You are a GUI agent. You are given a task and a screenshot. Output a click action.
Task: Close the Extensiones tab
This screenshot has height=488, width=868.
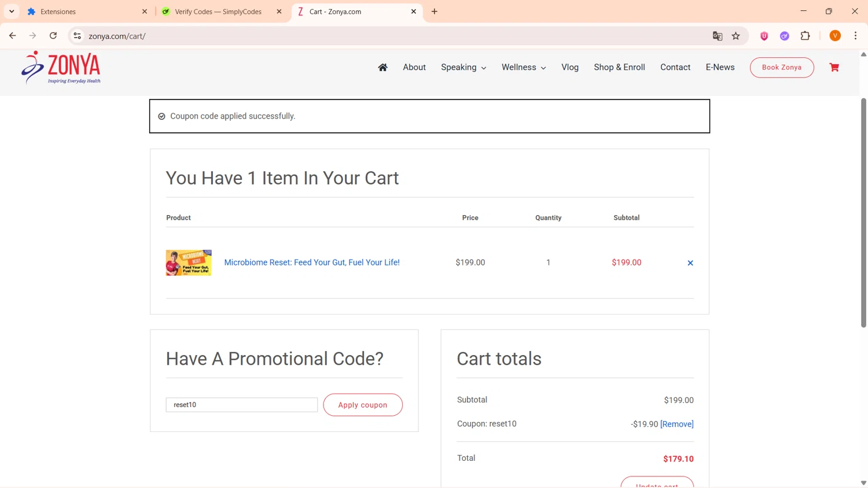[x=145, y=12]
